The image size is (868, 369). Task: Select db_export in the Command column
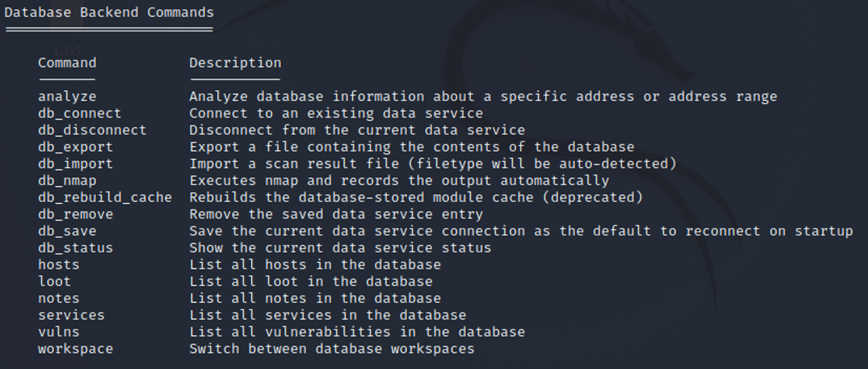click(x=76, y=147)
